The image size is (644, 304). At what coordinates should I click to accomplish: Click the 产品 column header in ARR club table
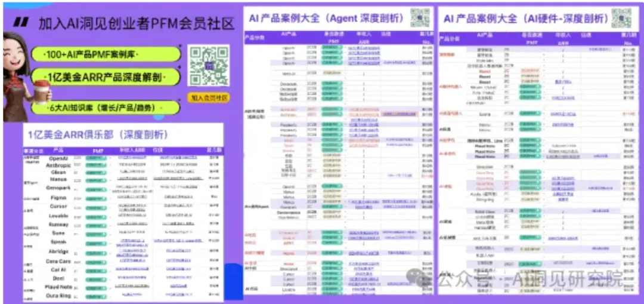58,151
